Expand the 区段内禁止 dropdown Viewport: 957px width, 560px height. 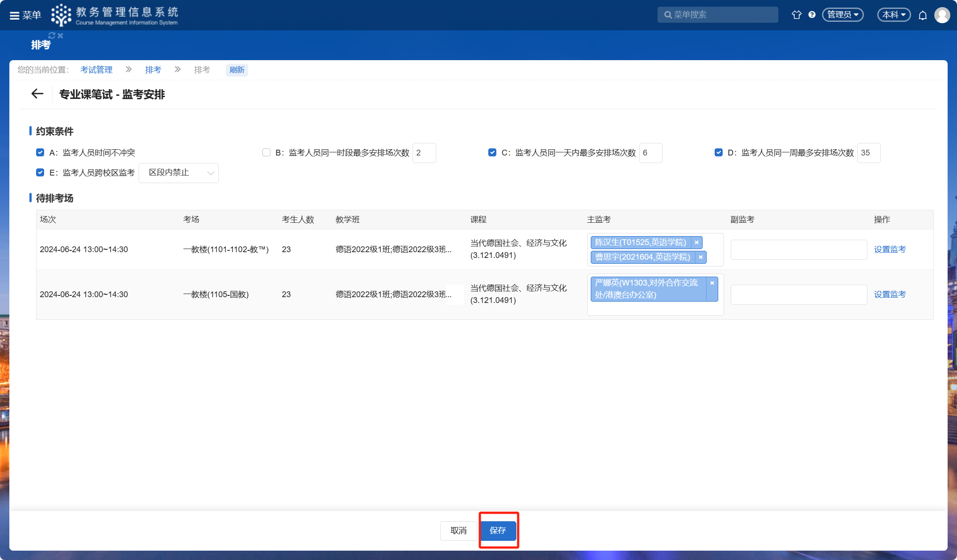click(x=179, y=173)
